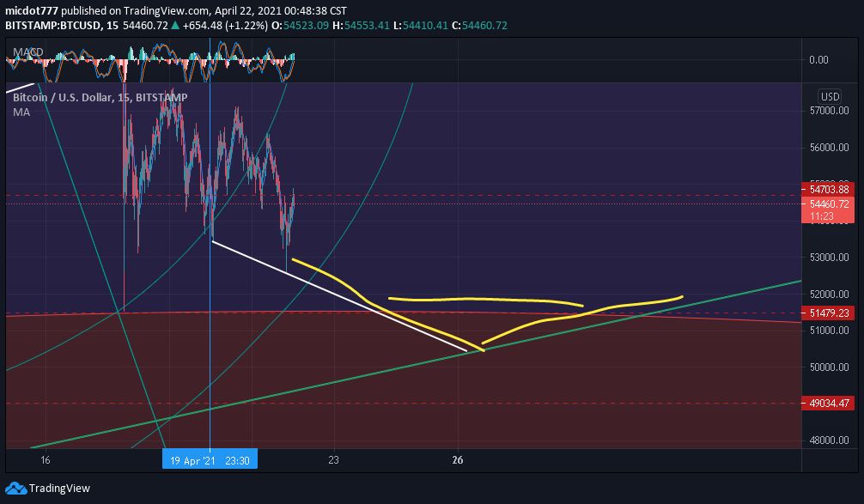The width and height of the screenshot is (864, 504).
Task: Click the TradingView wordmark text
Action: click(59, 488)
